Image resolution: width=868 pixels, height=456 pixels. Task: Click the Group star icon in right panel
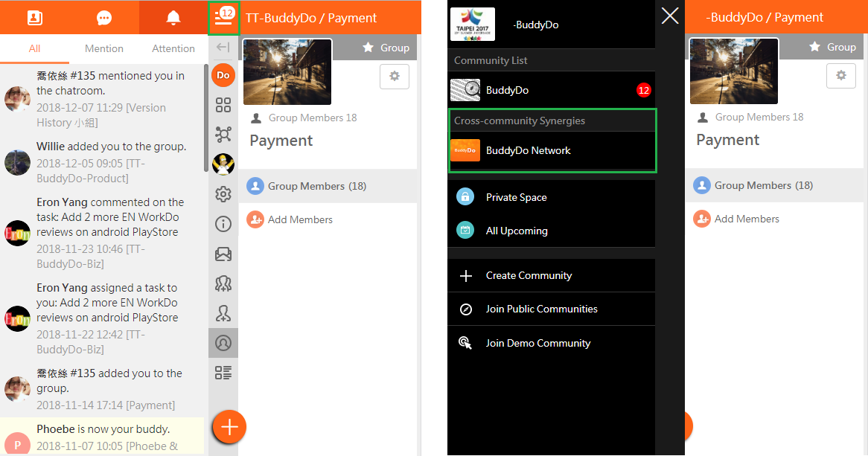click(815, 47)
